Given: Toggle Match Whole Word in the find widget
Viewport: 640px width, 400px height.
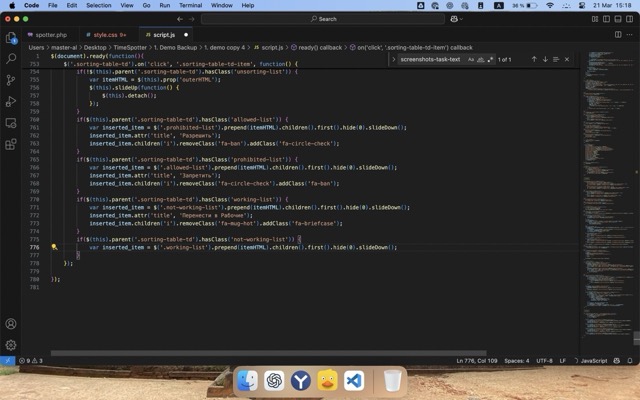Looking at the screenshot, I should [x=480, y=59].
